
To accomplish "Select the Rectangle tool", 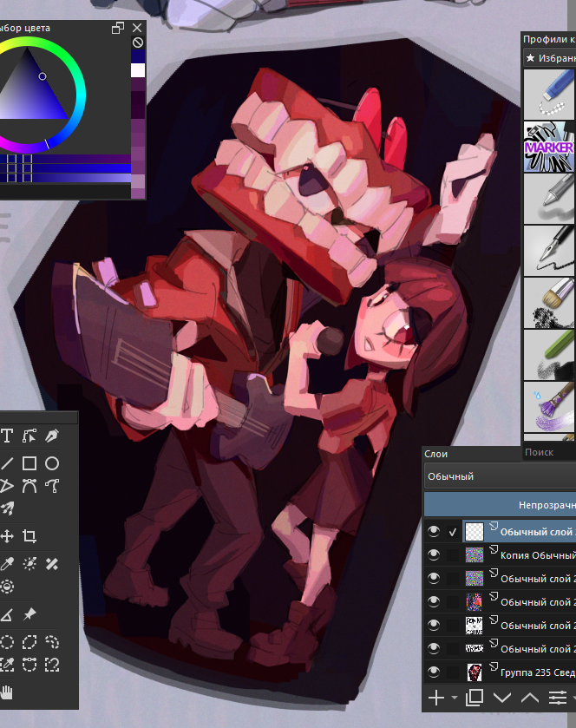I will 29,463.
